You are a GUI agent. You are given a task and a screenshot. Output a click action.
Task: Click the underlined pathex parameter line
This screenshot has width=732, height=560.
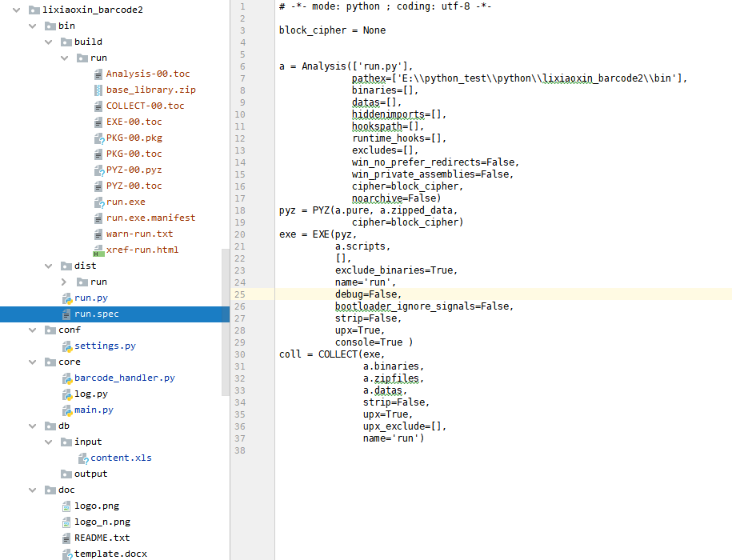[x=519, y=78]
